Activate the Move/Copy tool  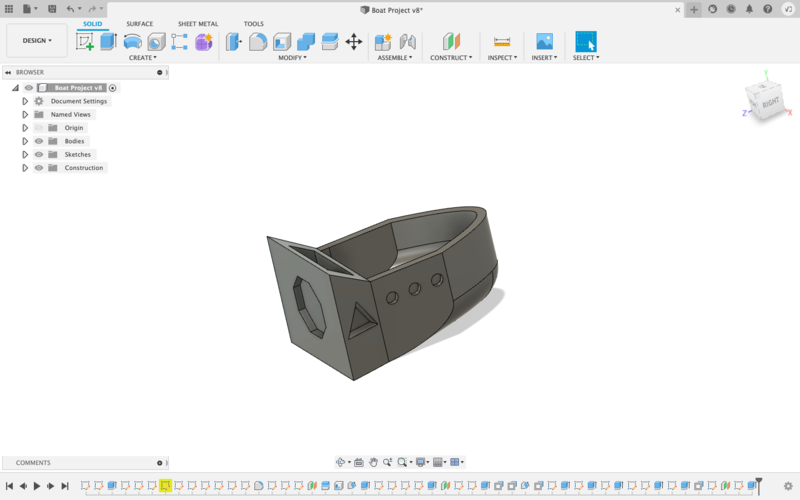coord(353,42)
